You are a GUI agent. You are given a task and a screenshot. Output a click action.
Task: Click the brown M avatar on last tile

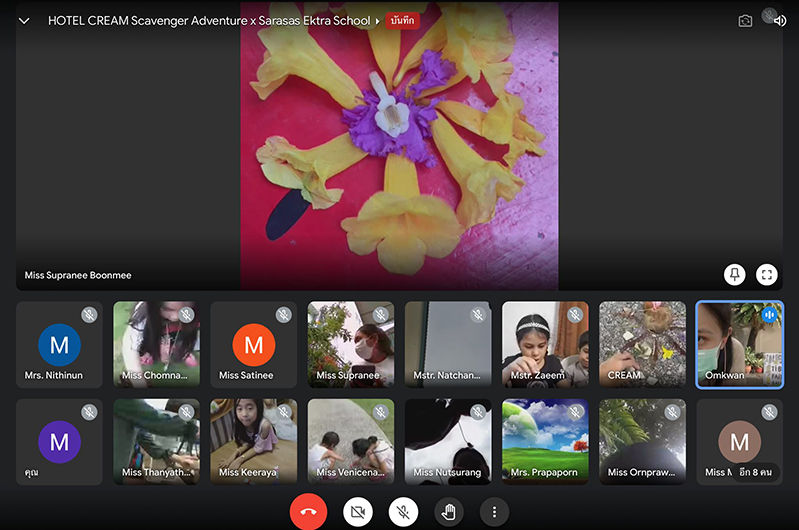pyautogui.click(x=739, y=442)
